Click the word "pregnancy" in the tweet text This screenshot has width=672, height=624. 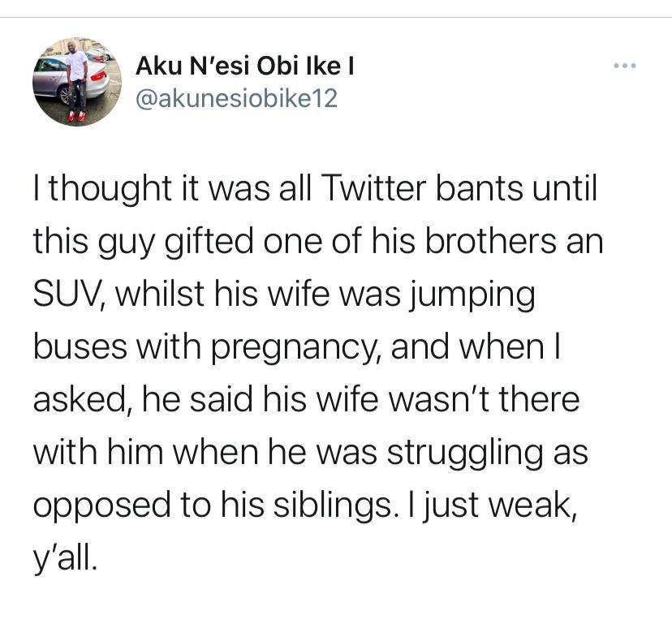[x=296, y=349]
